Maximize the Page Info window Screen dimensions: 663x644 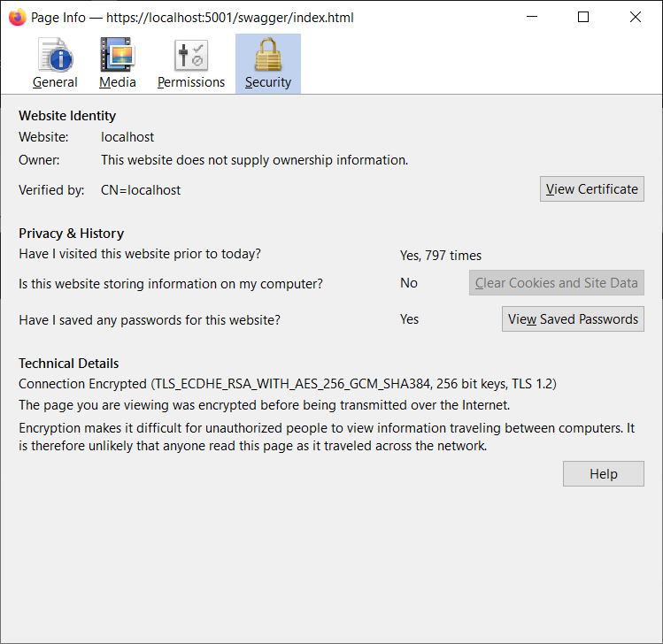583,17
